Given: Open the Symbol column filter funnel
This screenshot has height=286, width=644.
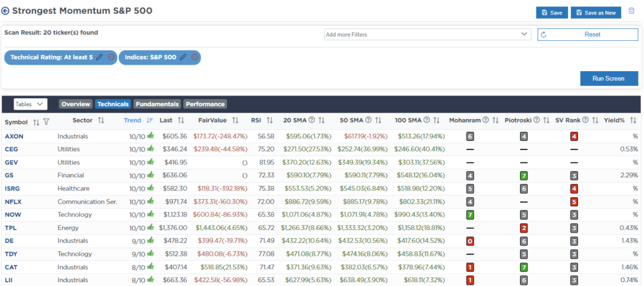Looking at the screenshot, I should (46, 122).
